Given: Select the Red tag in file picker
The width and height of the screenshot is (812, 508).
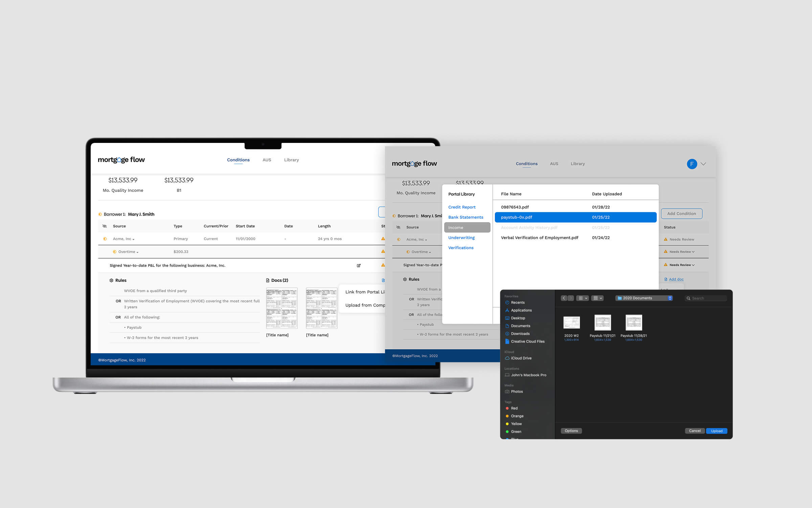Looking at the screenshot, I should (x=514, y=408).
